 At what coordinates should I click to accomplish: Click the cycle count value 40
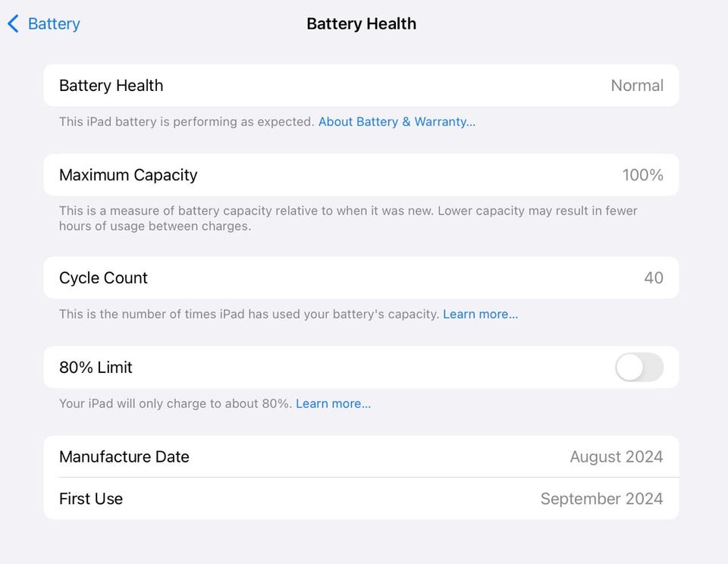click(653, 278)
